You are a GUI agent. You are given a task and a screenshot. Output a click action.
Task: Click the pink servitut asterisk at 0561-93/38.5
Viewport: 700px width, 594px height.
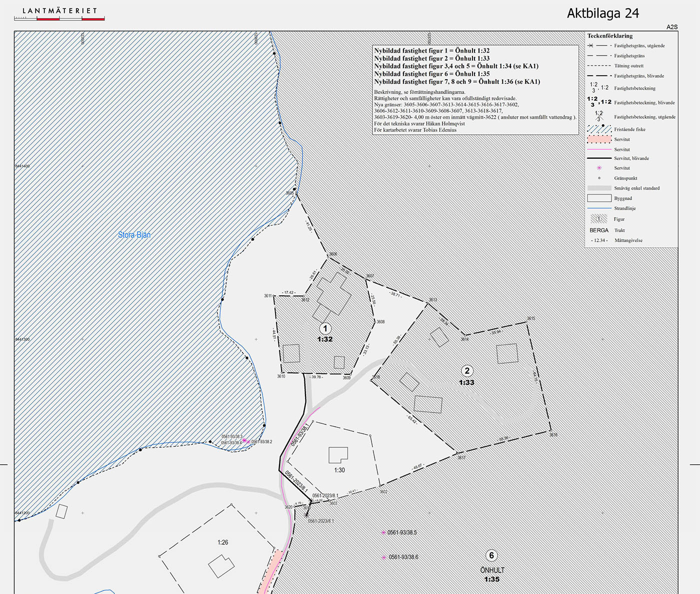coord(383,533)
